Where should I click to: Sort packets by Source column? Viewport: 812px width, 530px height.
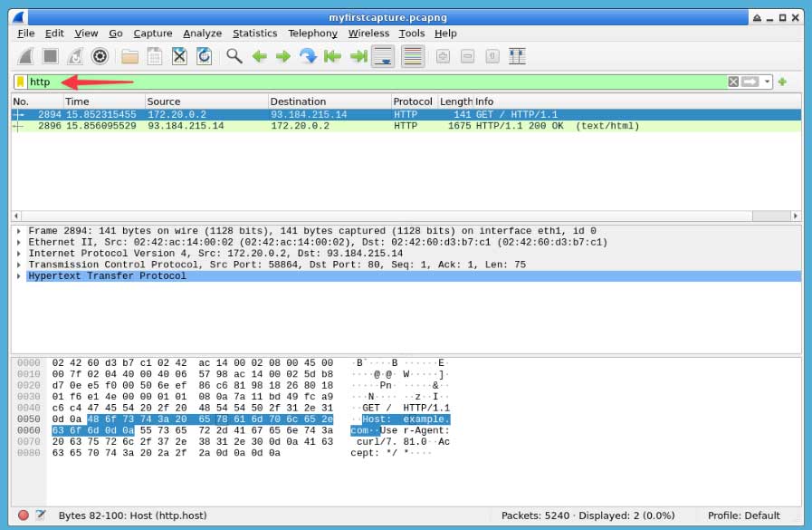pos(206,101)
